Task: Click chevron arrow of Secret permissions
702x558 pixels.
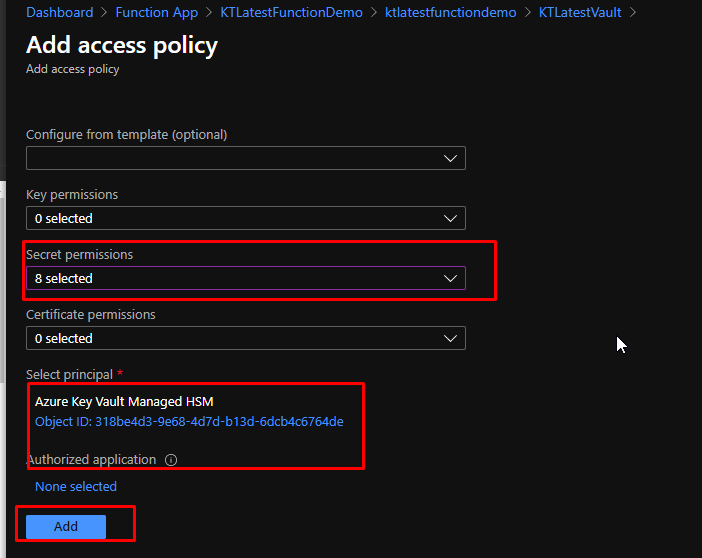Action: [x=450, y=279]
